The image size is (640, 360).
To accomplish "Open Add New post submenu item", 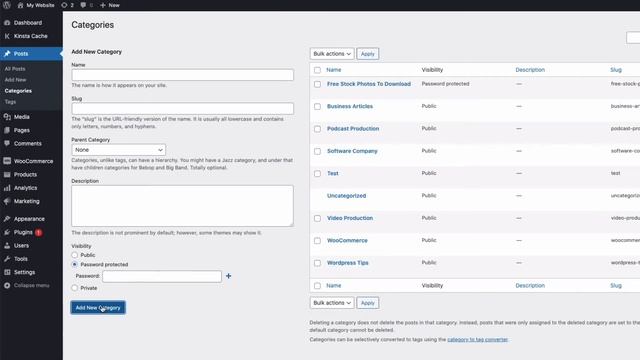I will [16, 80].
